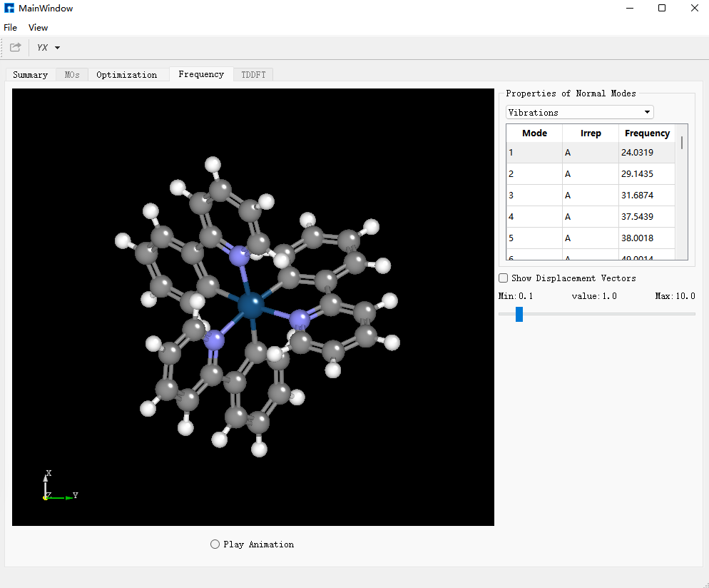Click the dropdown arrow next to YX
This screenshot has width=709, height=588.
(58, 48)
